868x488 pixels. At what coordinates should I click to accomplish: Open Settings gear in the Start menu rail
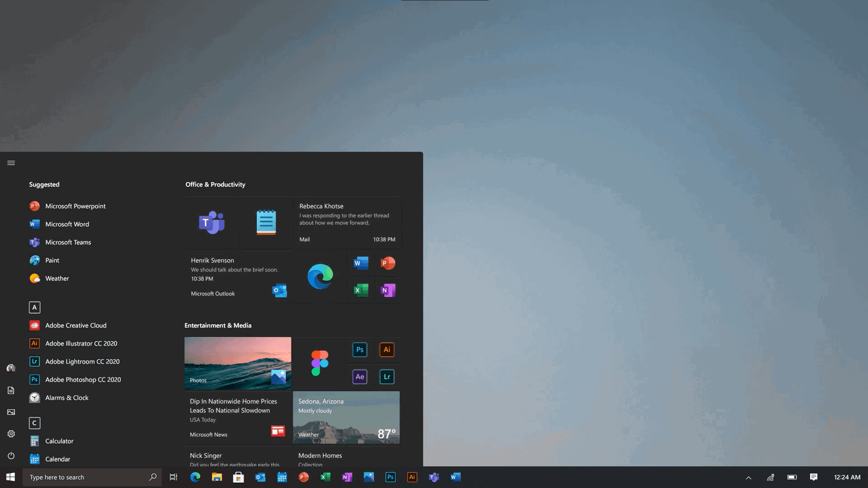10,434
